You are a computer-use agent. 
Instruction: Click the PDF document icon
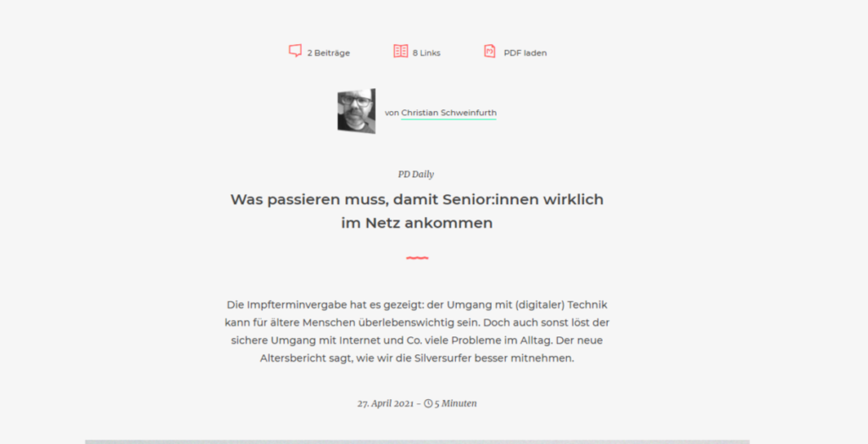coord(490,51)
